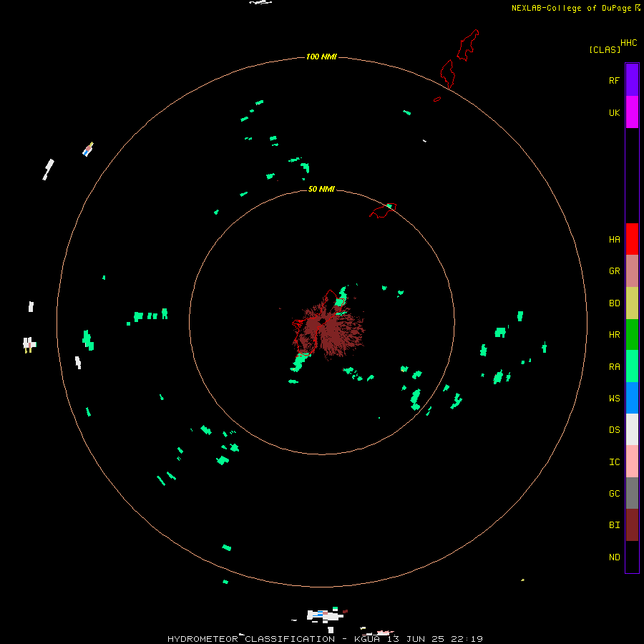Click the "KGUA" station identifier text
Viewport: 644px width, 644px height.
tap(367, 639)
